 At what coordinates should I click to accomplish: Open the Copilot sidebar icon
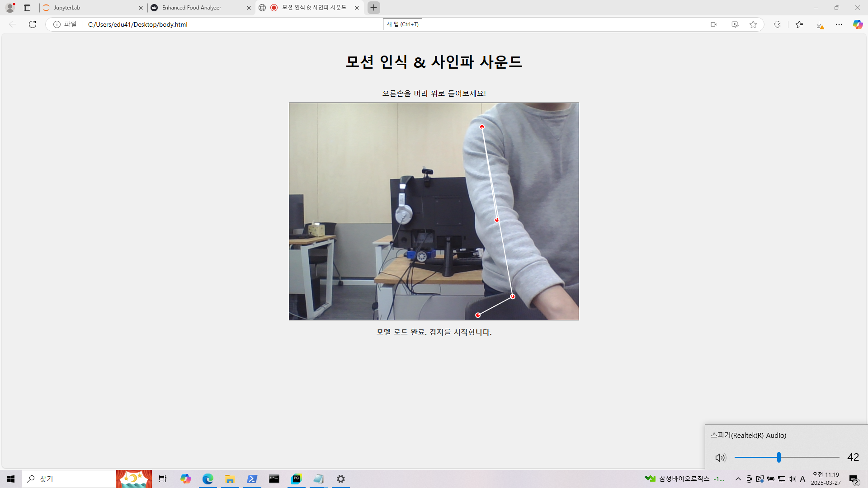tap(858, 24)
